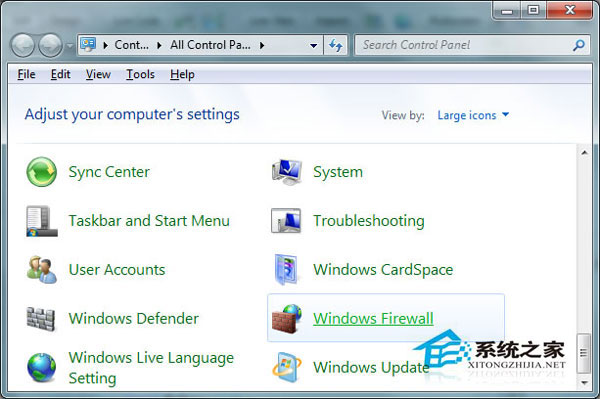Open the View menu
The image size is (600, 399).
pos(98,74)
